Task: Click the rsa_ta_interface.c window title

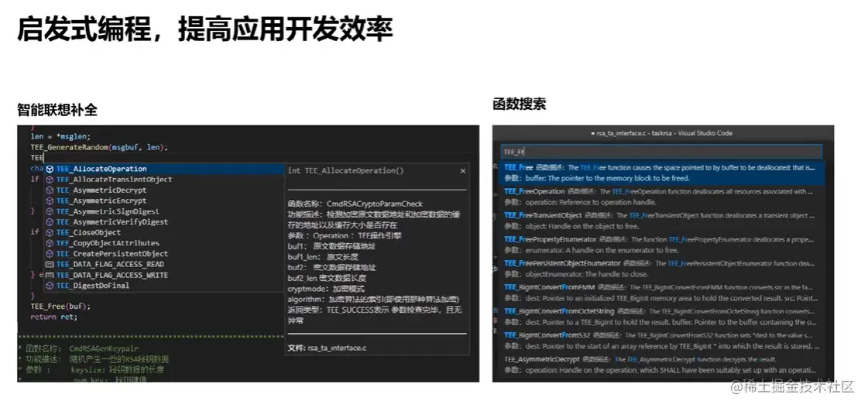Action: 661,133
